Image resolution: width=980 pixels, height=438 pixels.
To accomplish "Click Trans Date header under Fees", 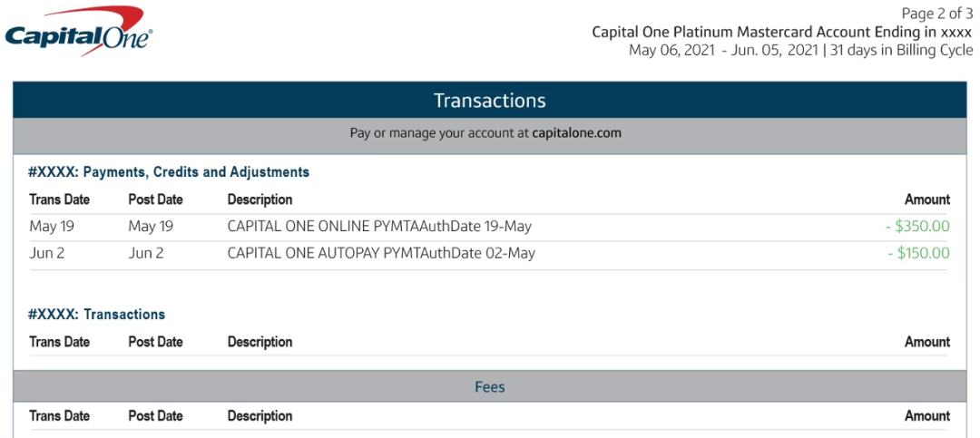I will point(59,416).
